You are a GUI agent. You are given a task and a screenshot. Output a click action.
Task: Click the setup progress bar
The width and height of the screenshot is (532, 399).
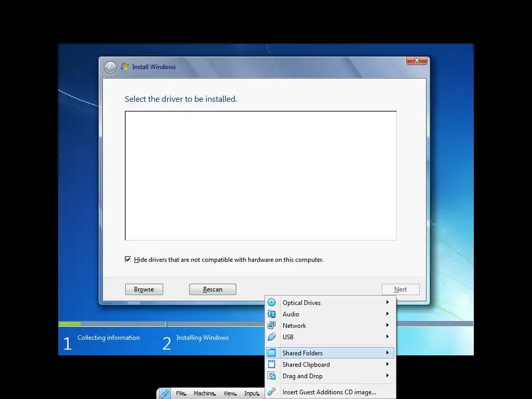click(265, 324)
